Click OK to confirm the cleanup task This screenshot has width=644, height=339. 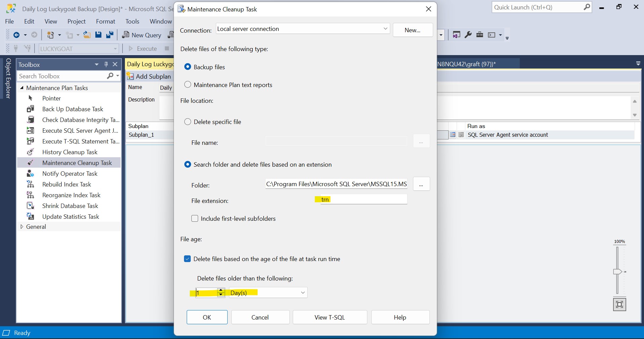click(x=207, y=317)
